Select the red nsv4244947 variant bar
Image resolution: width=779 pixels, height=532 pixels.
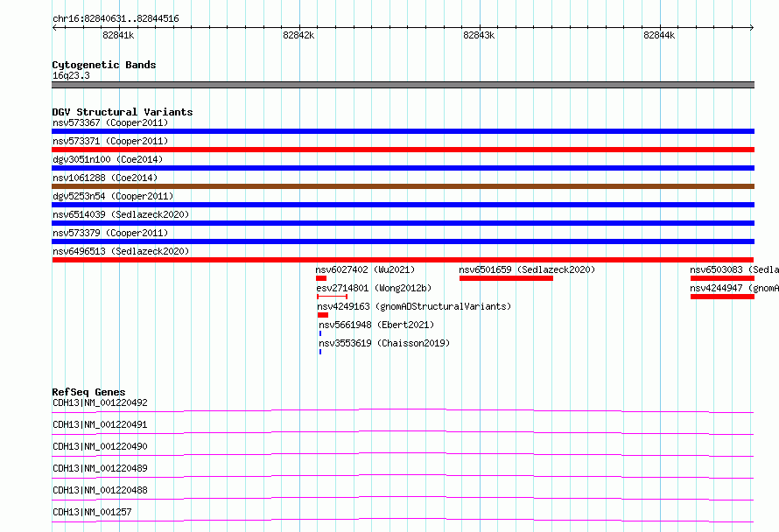click(722, 297)
